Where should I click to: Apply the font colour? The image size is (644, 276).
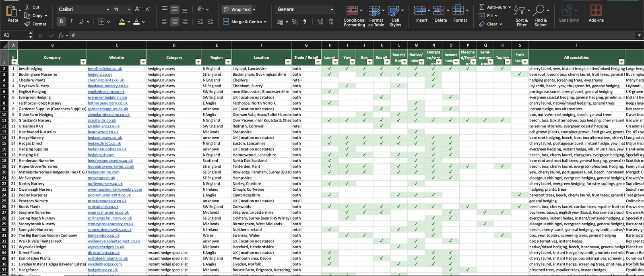tap(137, 22)
